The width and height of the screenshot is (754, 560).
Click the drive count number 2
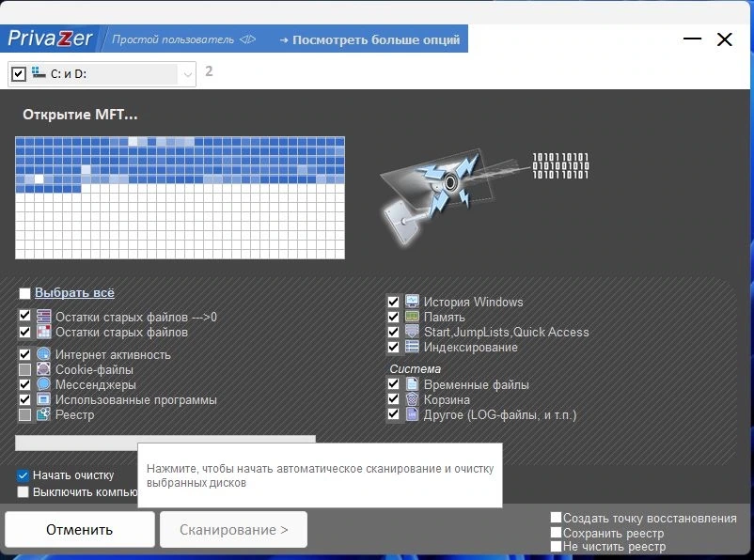[x=209, y=71]
